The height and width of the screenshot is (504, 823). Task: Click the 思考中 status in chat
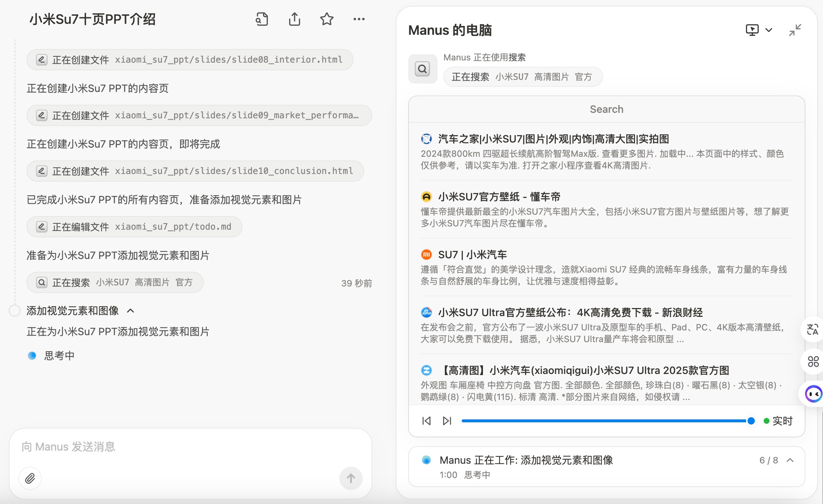point(59,356)
